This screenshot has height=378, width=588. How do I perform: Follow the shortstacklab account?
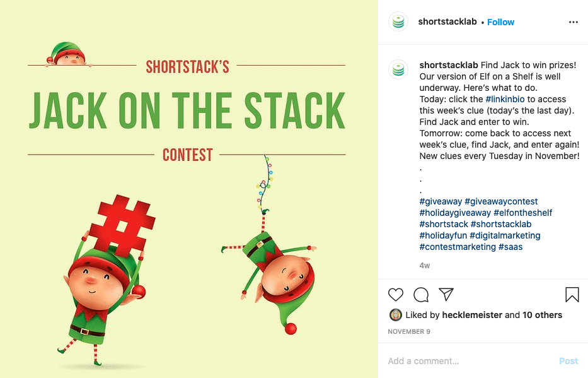pos(500,21)
